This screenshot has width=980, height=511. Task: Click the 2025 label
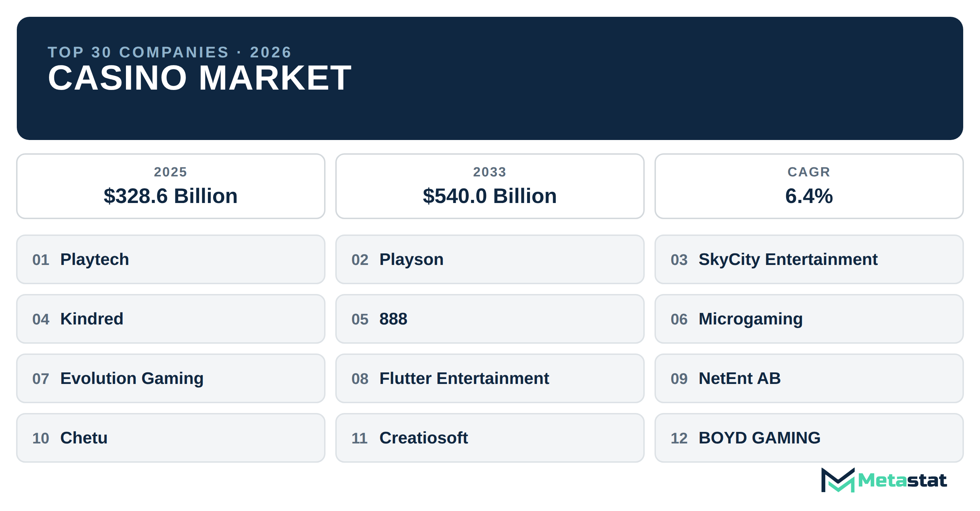[170, 172]
